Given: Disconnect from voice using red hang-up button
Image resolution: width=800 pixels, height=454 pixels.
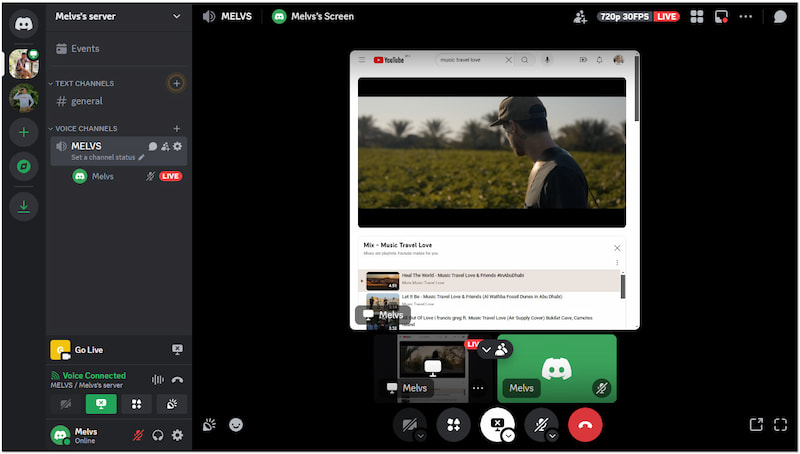Looking at the screenshot, I should (585, 425).
